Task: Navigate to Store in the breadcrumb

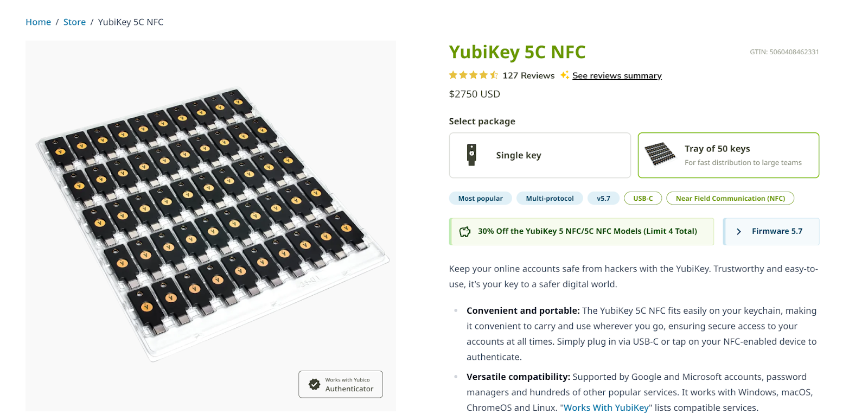Action: (x=74, y=22)
